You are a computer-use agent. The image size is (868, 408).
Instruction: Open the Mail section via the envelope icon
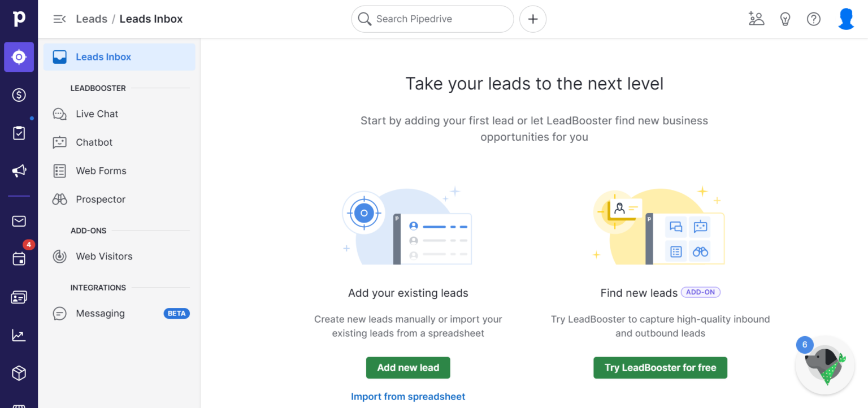[19, 221]
